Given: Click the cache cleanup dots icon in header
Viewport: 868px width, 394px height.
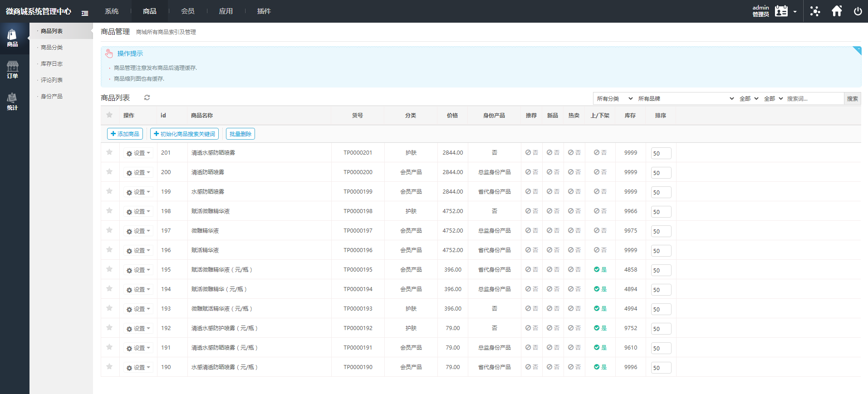Looking at the screenshot, I should point(815,11).
